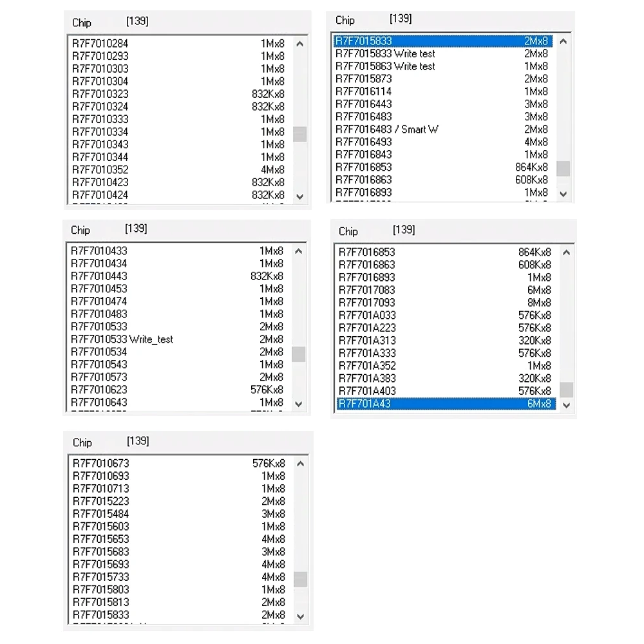The height and width of the screenshot is (644, 644).
Task: Choose chip R7F7010323 with 832Kx8 memory
Action: click(x=100, y=94)
